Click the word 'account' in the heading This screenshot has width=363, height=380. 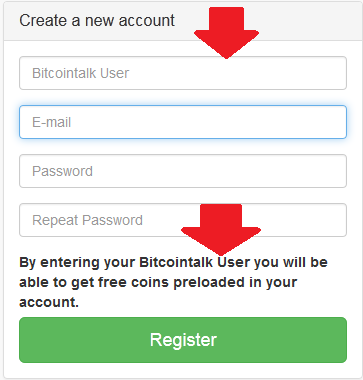pyautogui.click(x=146, y=21)
